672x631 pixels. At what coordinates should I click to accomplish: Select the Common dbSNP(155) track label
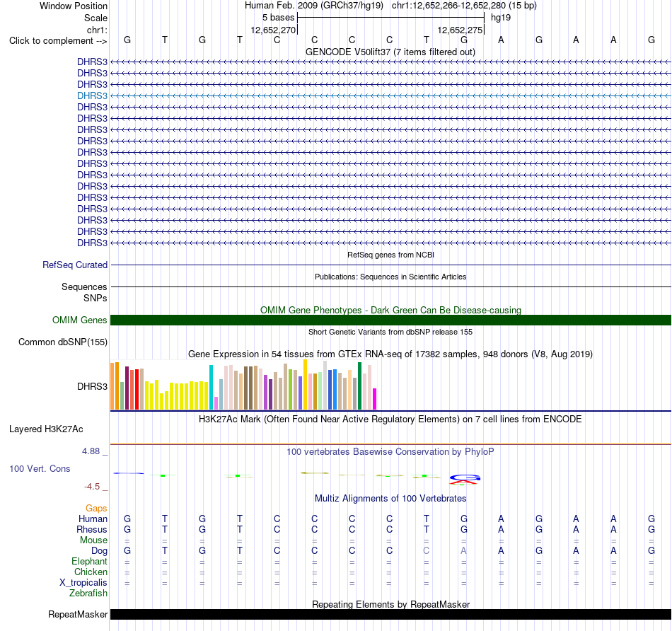63,342
